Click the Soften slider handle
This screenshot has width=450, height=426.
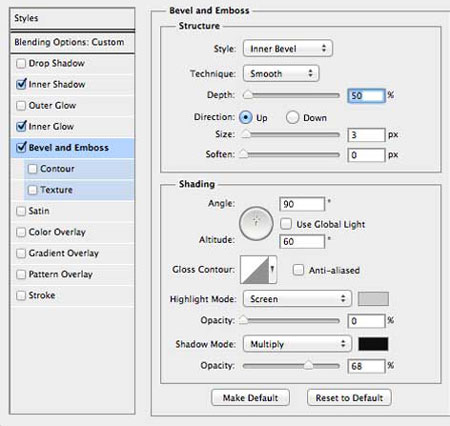(x=244, y=154)
